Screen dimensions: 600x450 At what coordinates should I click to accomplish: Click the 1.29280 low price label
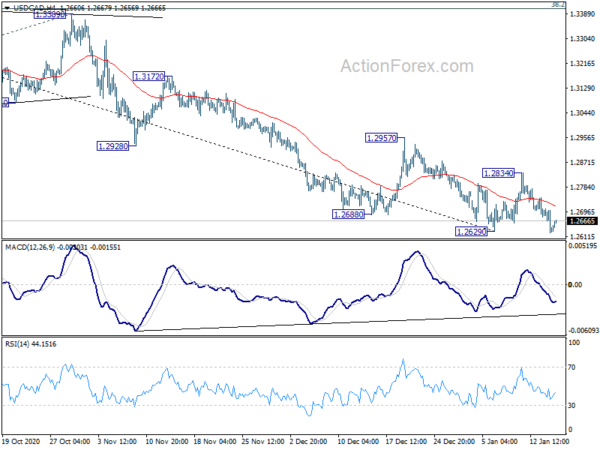tap(112, 146)
